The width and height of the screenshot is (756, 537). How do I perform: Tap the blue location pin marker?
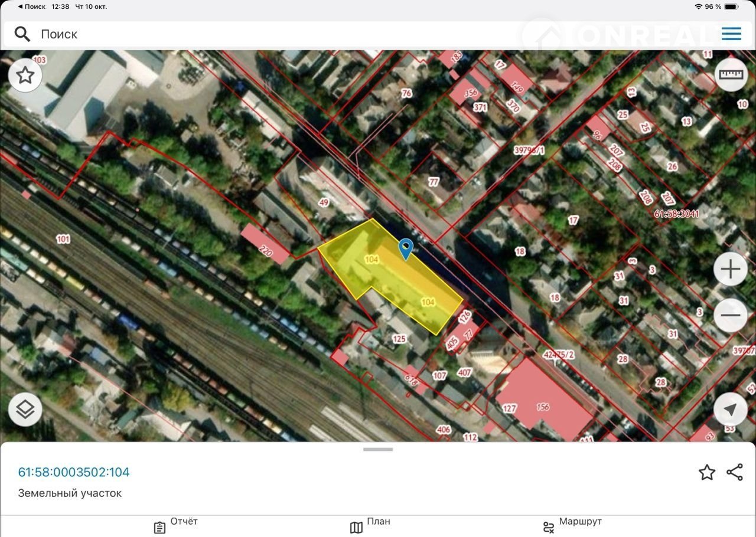tap(405, 249)
